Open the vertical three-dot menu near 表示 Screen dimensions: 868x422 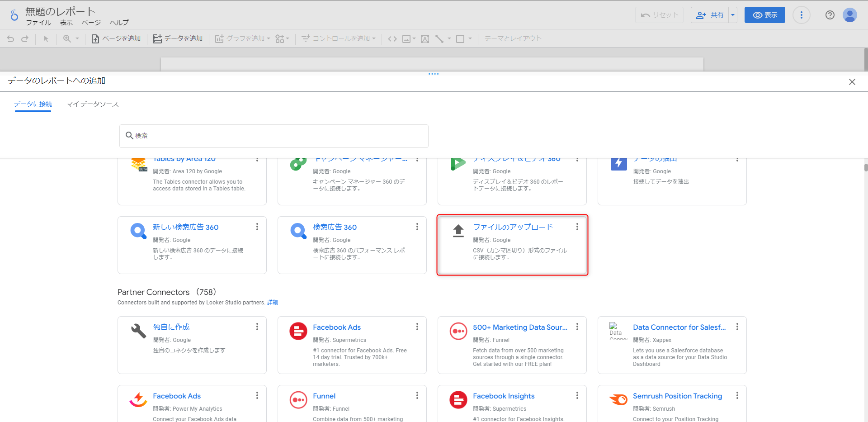click(x=802, y=15)
